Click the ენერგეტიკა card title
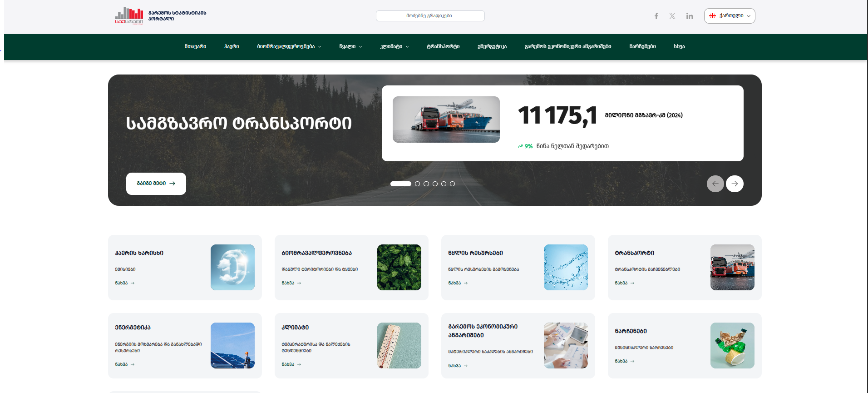868x393 pixels. click(x=133, y=328)
